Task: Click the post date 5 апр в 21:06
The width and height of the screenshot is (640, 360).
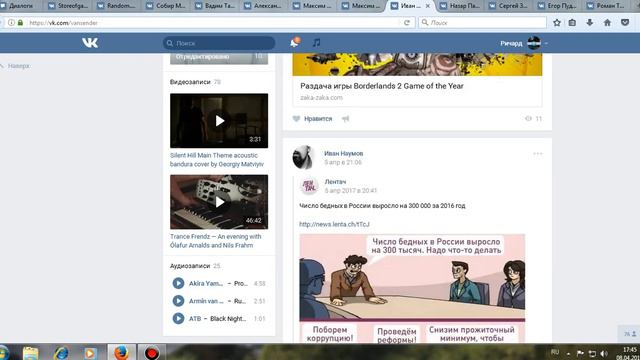Action: (343, 162)
